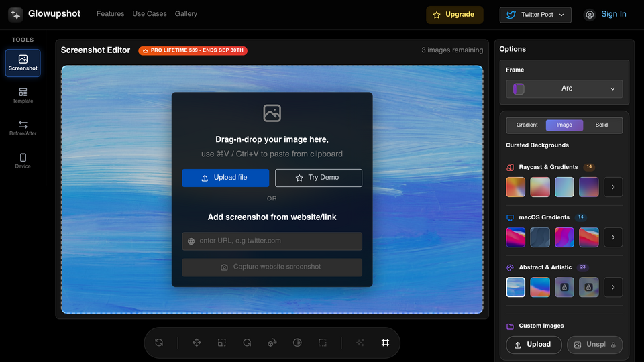Viewport: 644px width, 362px height.
Task: Select second pink Raycast gradient swatch
Action: [x=539, y=187]
